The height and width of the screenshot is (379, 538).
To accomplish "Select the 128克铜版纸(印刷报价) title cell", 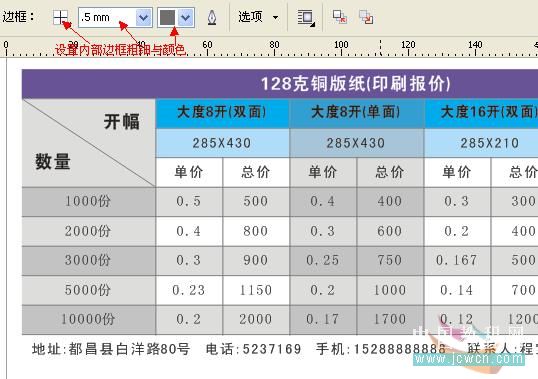I will 355,84.
